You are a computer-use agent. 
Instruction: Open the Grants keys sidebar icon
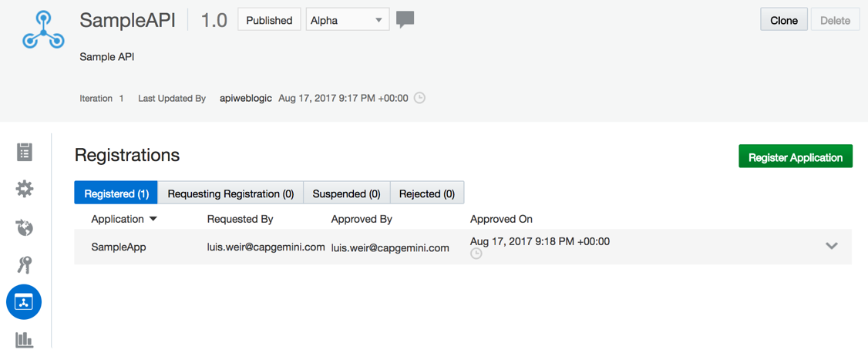click(x=25, y=266)
